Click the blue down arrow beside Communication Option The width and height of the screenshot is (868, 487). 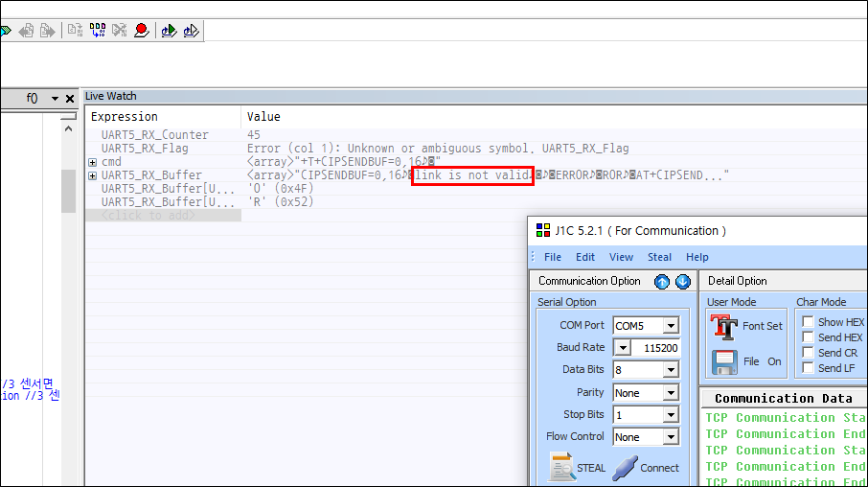tap(683, 282)
